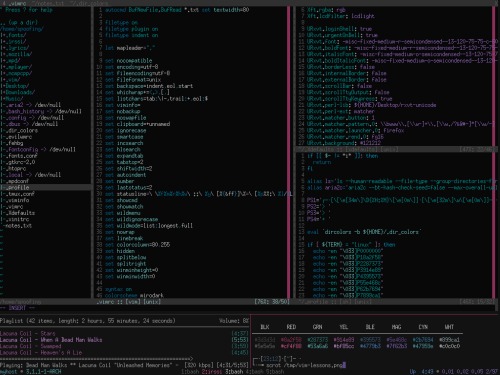Click the green color value #287373
The height and width of the screenshot is (375, 500).
(x=317, y=340)
